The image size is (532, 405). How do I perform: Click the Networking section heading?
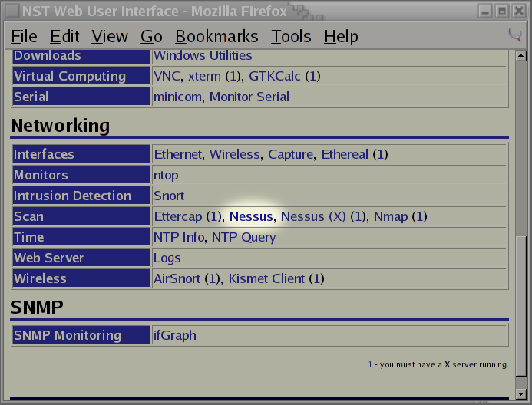pos(60,126)
